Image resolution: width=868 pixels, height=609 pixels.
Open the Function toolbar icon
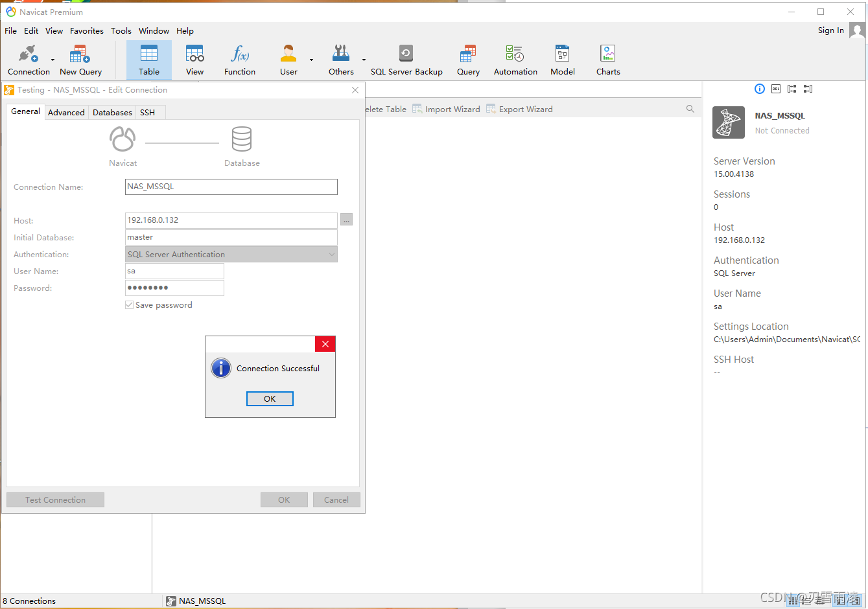240,60
